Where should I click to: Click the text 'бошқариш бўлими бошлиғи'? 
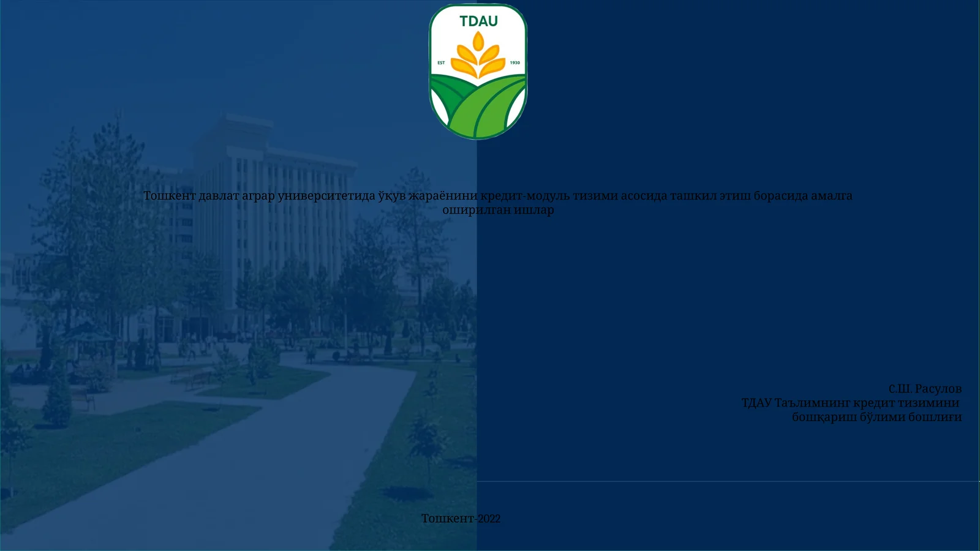tap(876, 417)
